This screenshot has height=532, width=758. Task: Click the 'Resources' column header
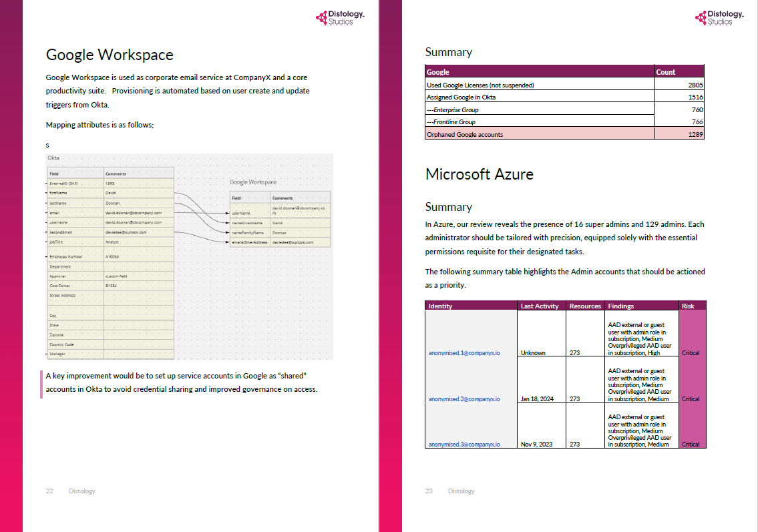pos(585,306)
